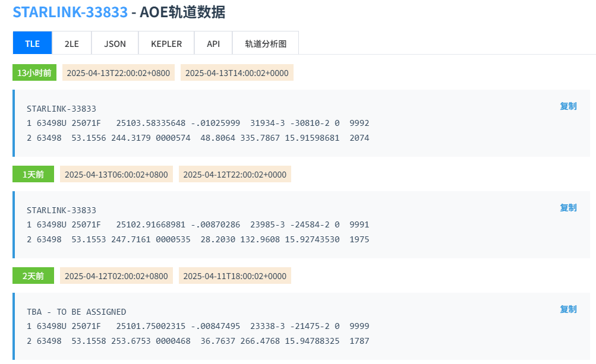Viewport: 596px width, 364px height.
Task: Click the 2025-04-13T22:00:02+0800 timestamp label
Action: 118,73
